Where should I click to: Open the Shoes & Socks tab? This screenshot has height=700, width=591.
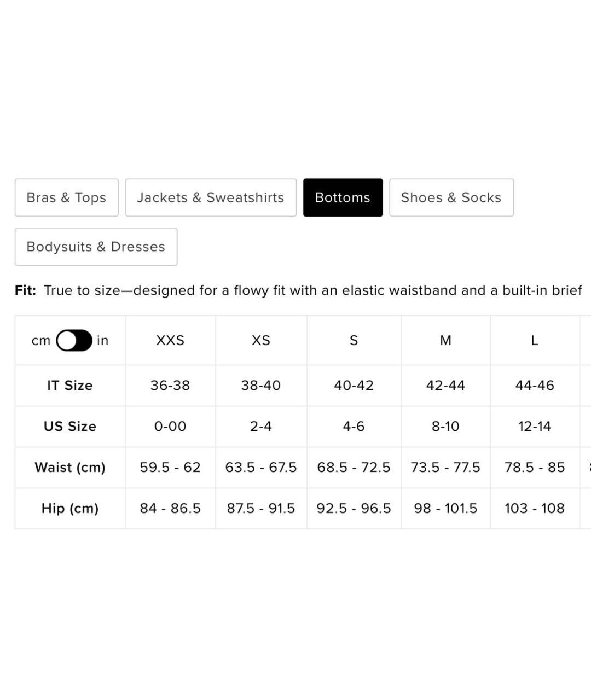(x=451, y=197)
